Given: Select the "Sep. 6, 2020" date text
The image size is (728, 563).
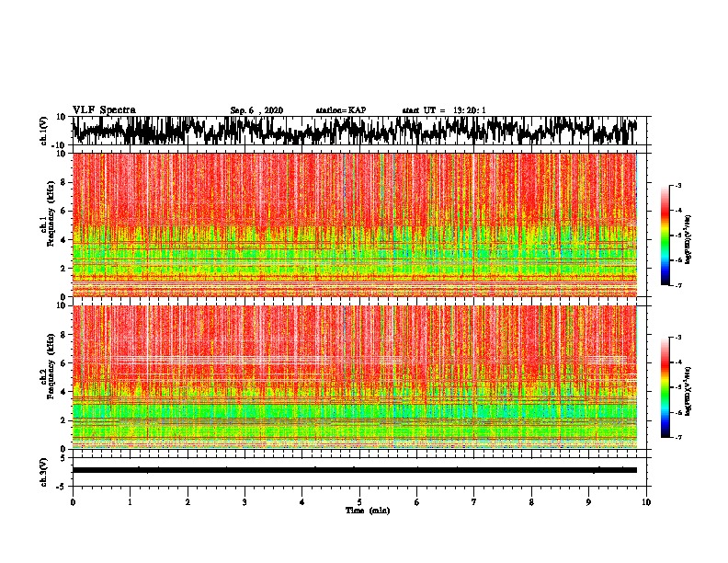Looking at the screenshot, I should [x=256, y=110].
